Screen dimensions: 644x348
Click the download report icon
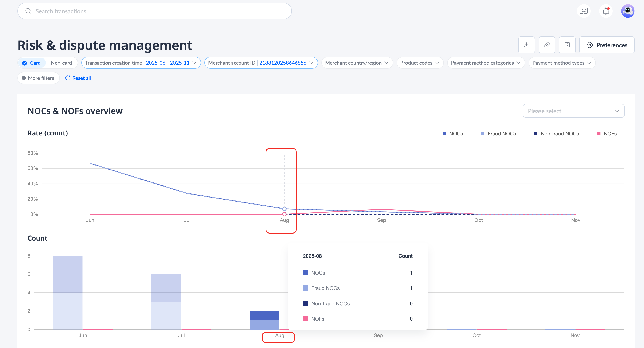pyautogui.click(x=526, y=45)
